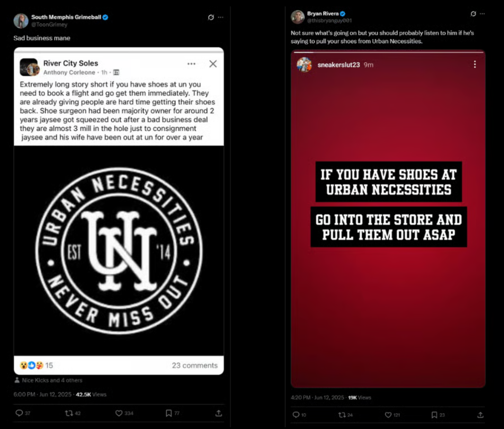Image resolution: width=504 pixels, height=429 pixels.
Task: Reply to Bryan Rivera's tweet
Action: coord(296,415)
